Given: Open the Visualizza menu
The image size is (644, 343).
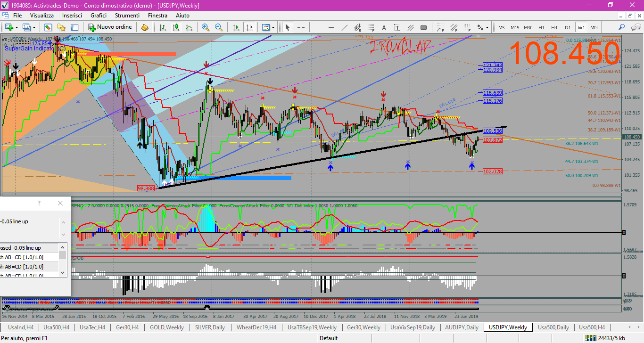Looking at the screenshot, I should [42, 16].
